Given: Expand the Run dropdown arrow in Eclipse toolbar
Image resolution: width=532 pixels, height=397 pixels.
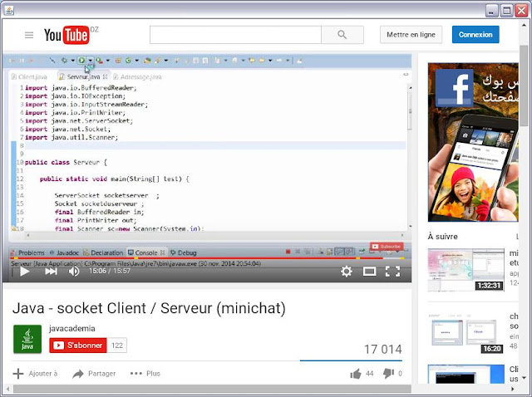Looking at the screenshot, I should pos(91,61).
